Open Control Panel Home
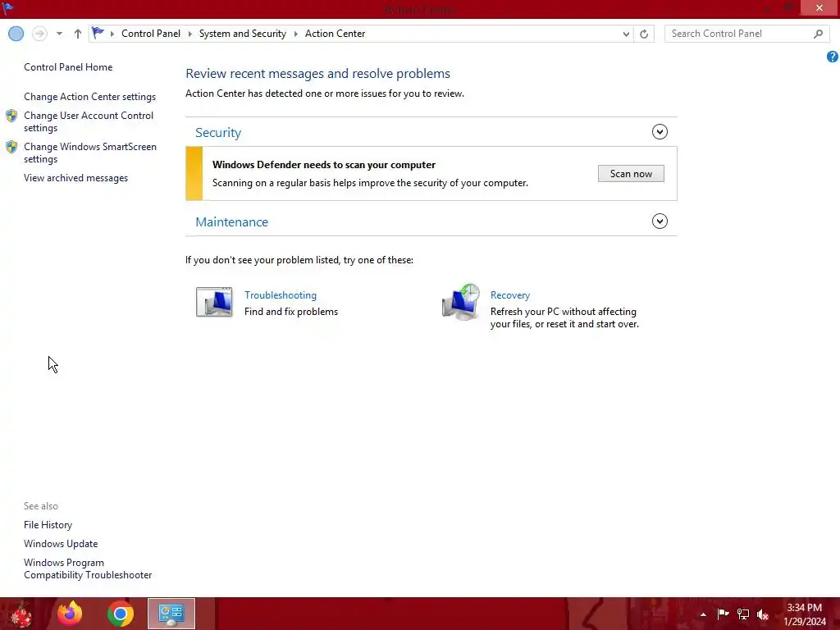The width and height of the screenshot is (840, 630). click(68, 67)
